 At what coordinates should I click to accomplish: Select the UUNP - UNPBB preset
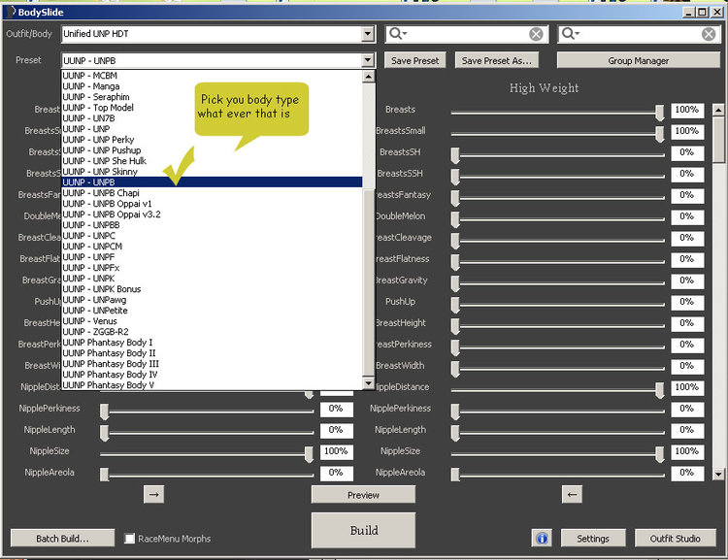(x=212, y=225)
